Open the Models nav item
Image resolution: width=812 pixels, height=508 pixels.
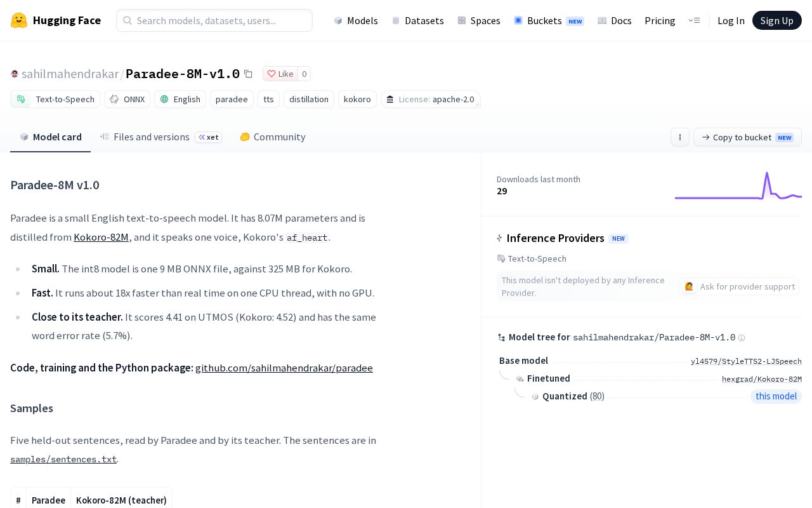point(356,20)
